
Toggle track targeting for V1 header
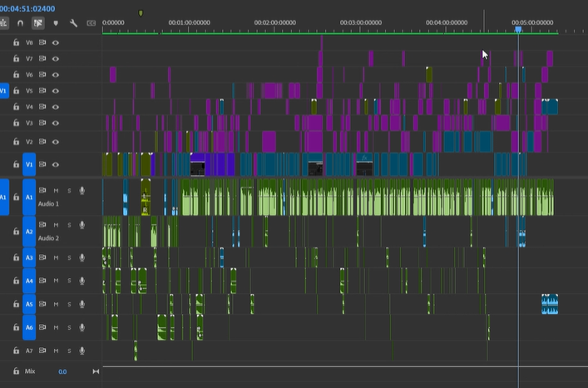coord(29,164)
